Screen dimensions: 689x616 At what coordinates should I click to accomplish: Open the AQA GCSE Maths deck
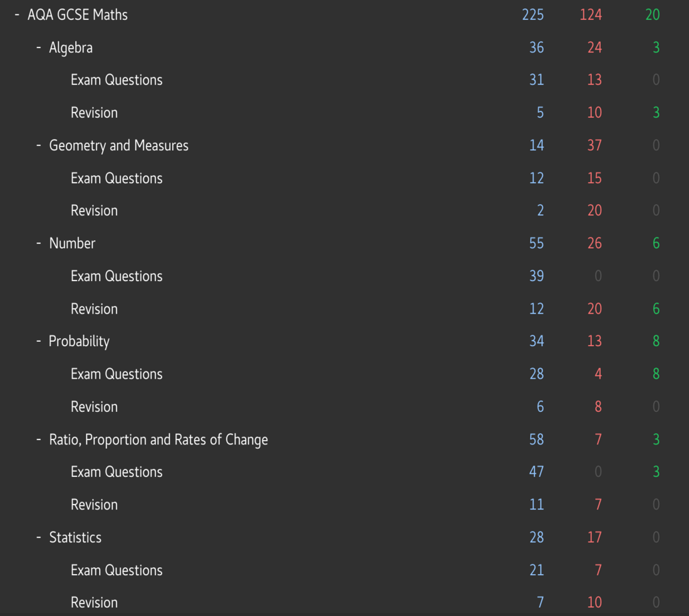pyautogui.click(x=77, y=15)
